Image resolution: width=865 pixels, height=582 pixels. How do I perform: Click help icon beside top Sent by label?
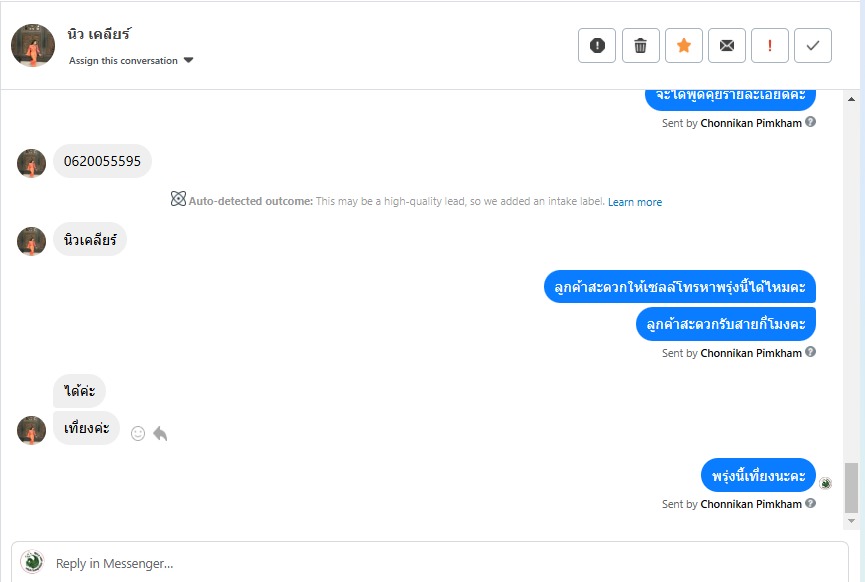click(810, 122)
